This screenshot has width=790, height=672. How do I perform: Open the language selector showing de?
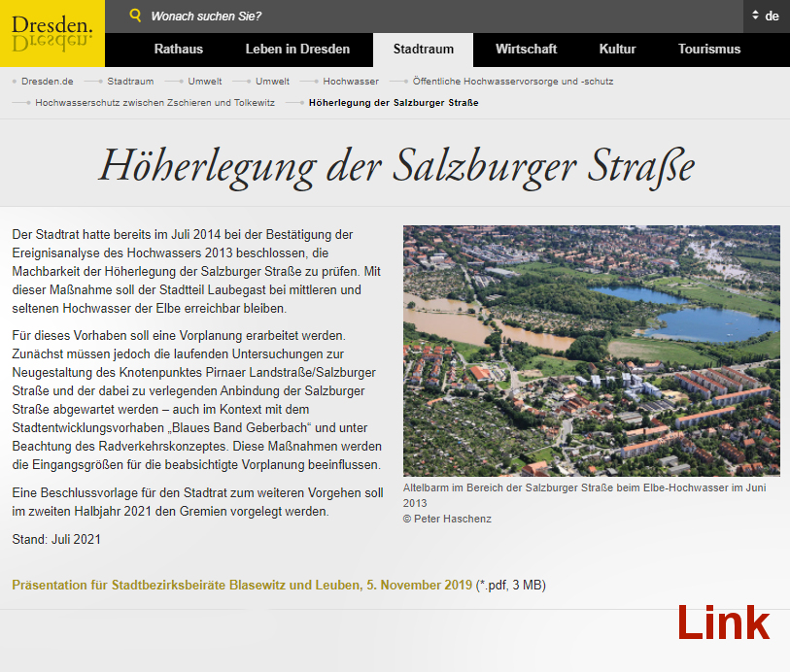766,16
